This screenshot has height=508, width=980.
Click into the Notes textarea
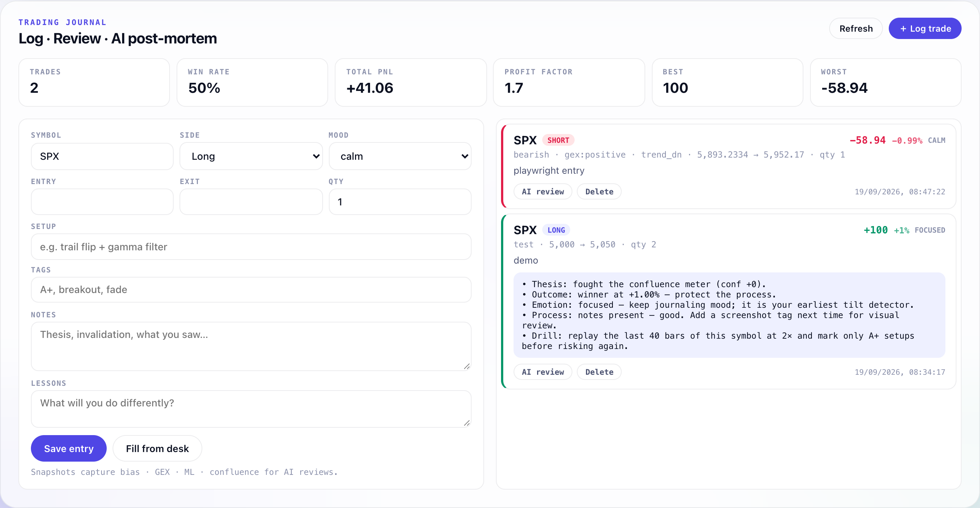tap(251, 346)
